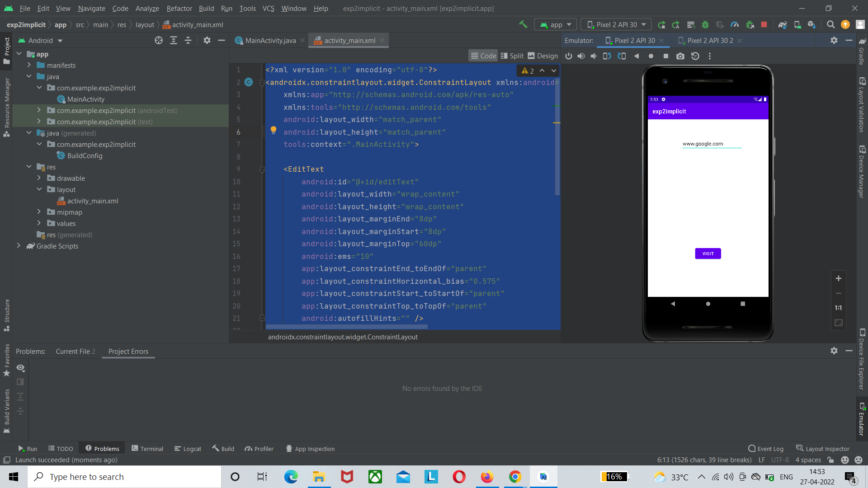868x488 pixels.
Task: Rotate the emulator counterclockwise
Action: [x=607, y=56]
